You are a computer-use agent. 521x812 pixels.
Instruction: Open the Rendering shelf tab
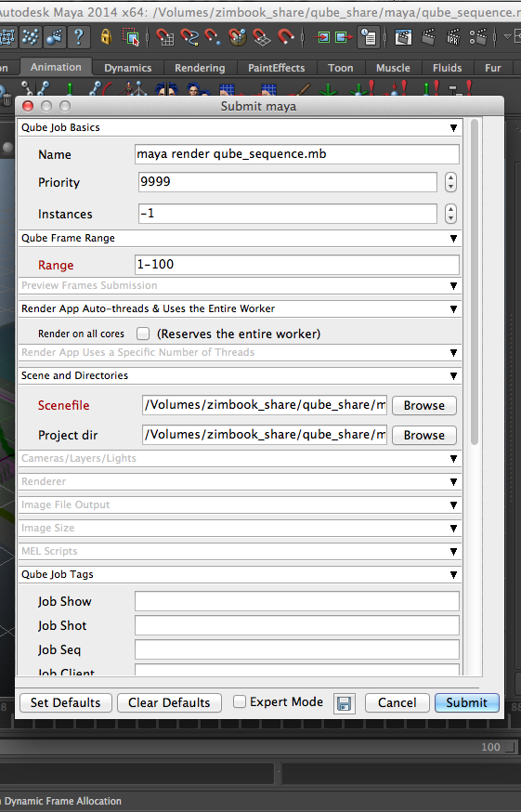[200, 68]
